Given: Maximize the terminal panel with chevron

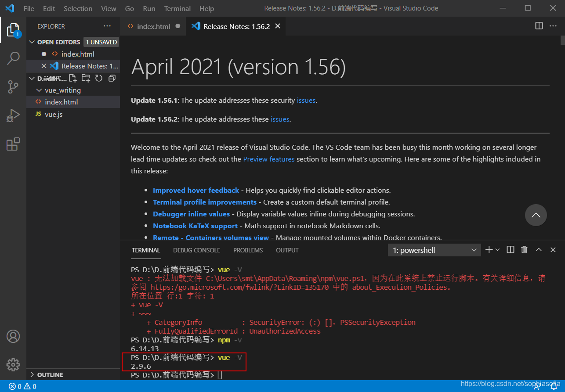Looking at the screenshot, I should 538,249.
